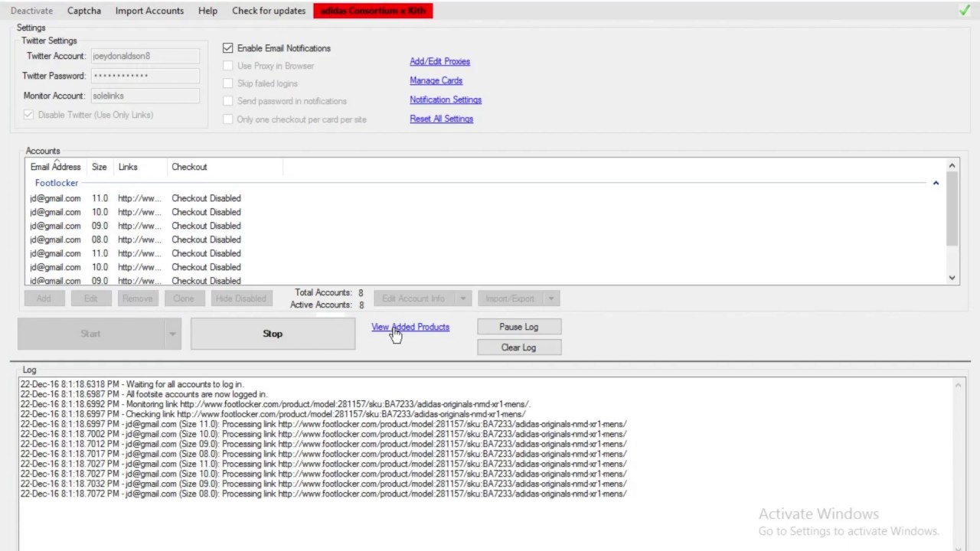This screenshot has height=551, width=980.
Task: Click 'All footsite accounts are now logged in' entry
Action: coord(143,394)
